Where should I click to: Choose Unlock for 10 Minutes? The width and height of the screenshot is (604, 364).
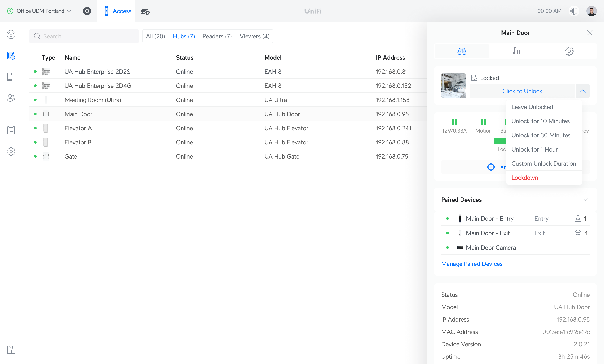point(544,121)
